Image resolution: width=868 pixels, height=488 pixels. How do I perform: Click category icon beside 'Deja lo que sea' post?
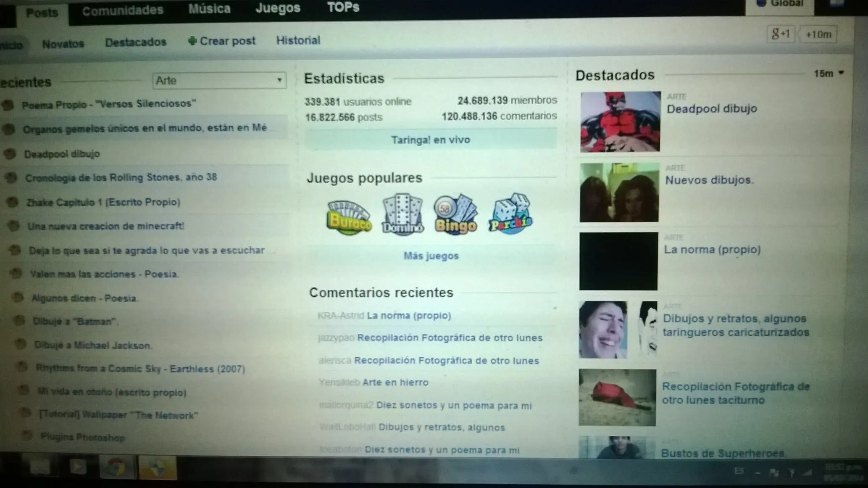tap(15, 251)
